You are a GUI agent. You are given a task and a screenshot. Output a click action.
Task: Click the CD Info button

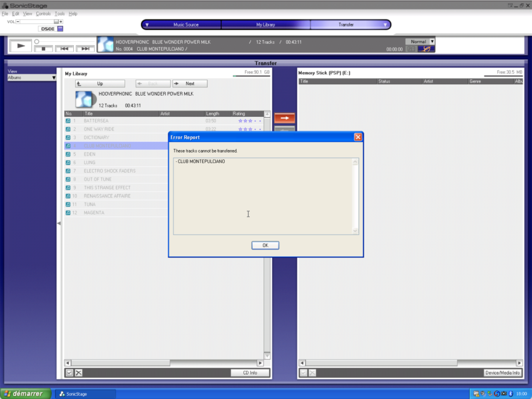[250, 373]
